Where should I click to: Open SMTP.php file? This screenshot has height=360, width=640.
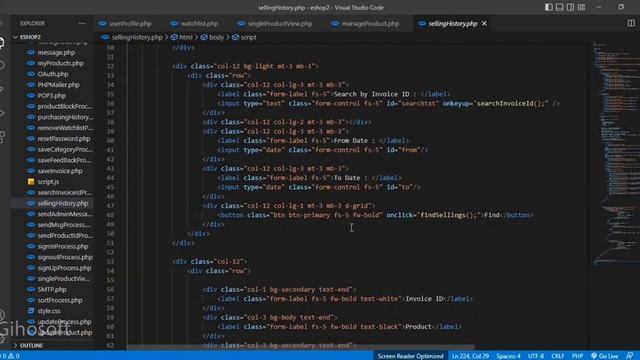coord(51,289)
